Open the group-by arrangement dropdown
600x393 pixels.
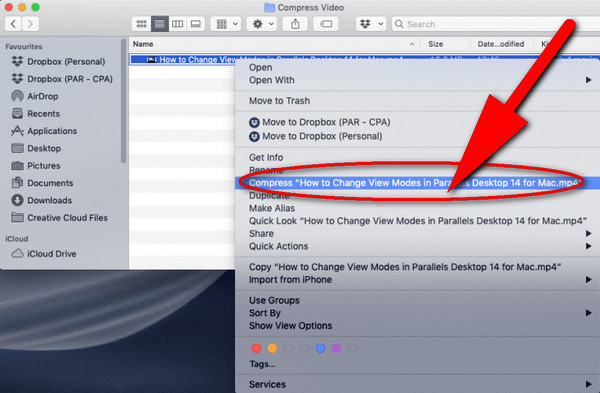pos(227,24)
